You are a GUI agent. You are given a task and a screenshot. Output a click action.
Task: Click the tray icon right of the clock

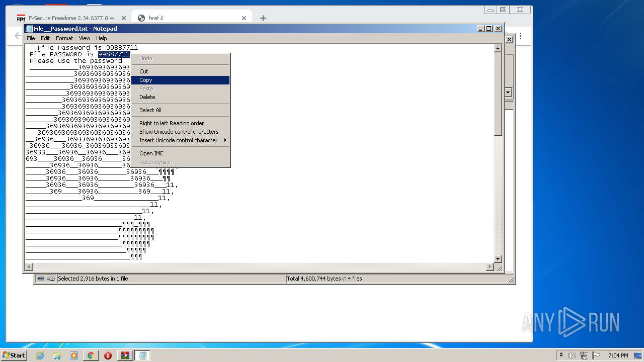click(638, 355)
